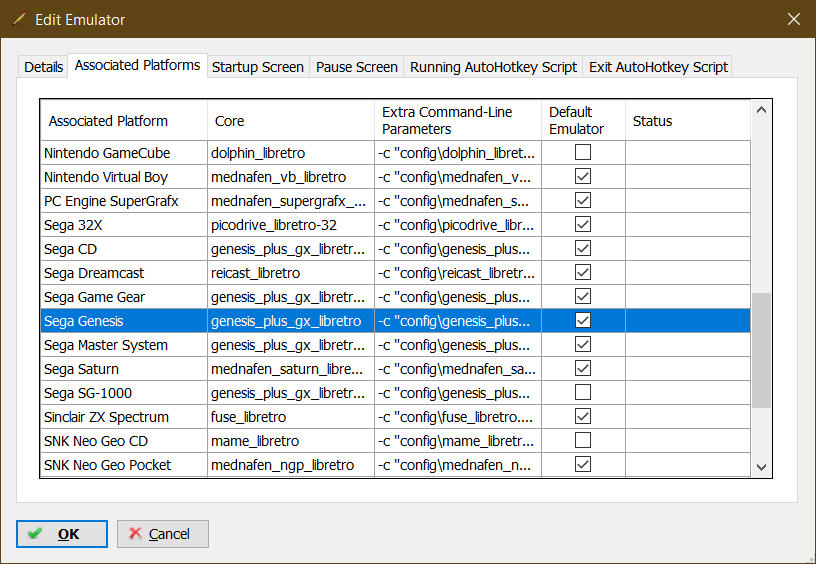Open the Details tab
The image size is (816, 564).
point(43,67)
